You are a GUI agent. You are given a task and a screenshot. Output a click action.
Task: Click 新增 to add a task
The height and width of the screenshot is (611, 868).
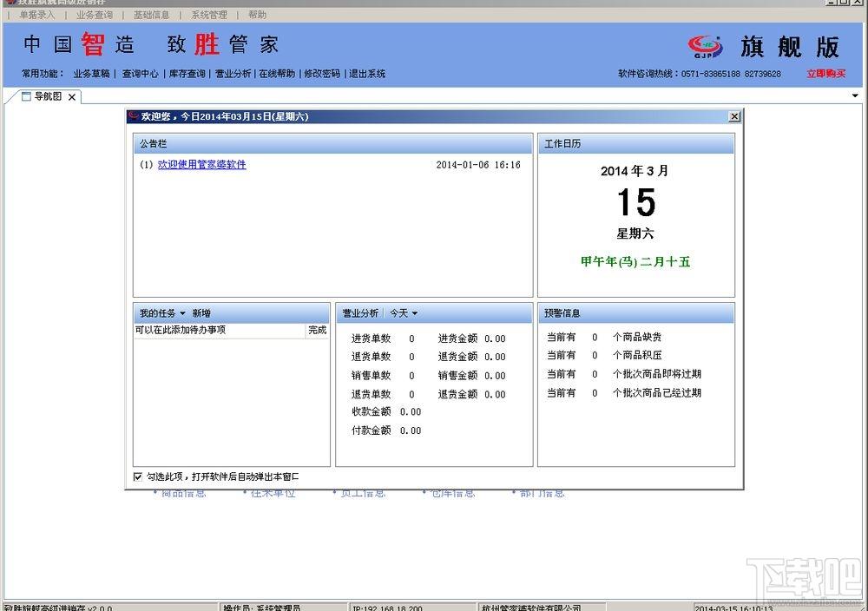[201, 313]
